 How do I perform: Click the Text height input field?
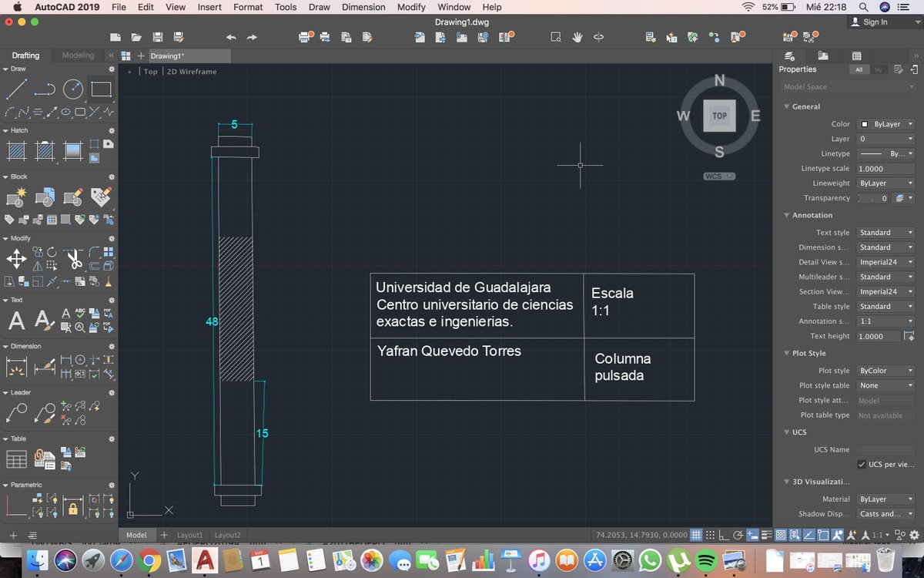point(879,336)
